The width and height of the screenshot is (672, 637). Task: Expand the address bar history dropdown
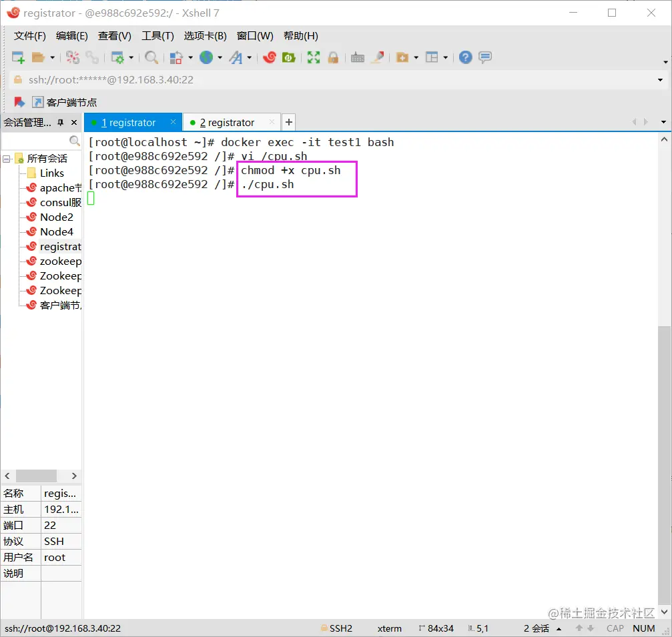(660, 80)
